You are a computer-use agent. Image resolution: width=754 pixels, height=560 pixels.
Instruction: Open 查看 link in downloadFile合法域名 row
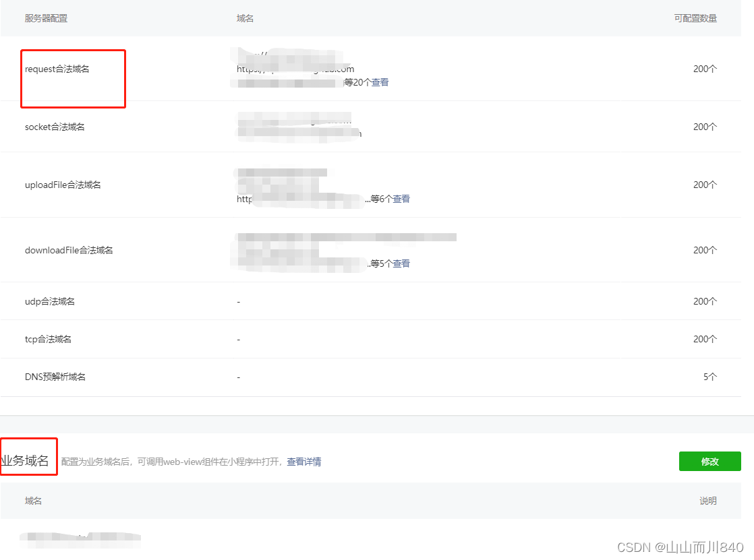pyautogui.click(x=401, y=263)
